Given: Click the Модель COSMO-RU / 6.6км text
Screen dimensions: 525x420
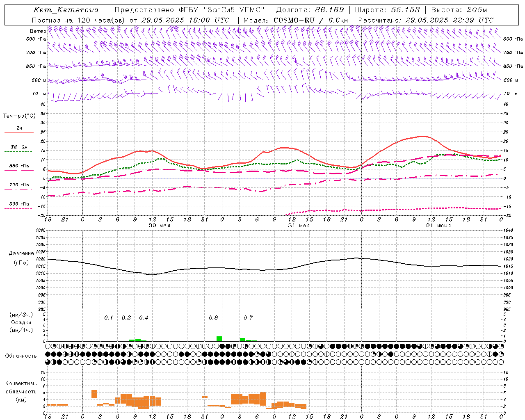Looking at the screenshot, I should [x=296, y=20].
